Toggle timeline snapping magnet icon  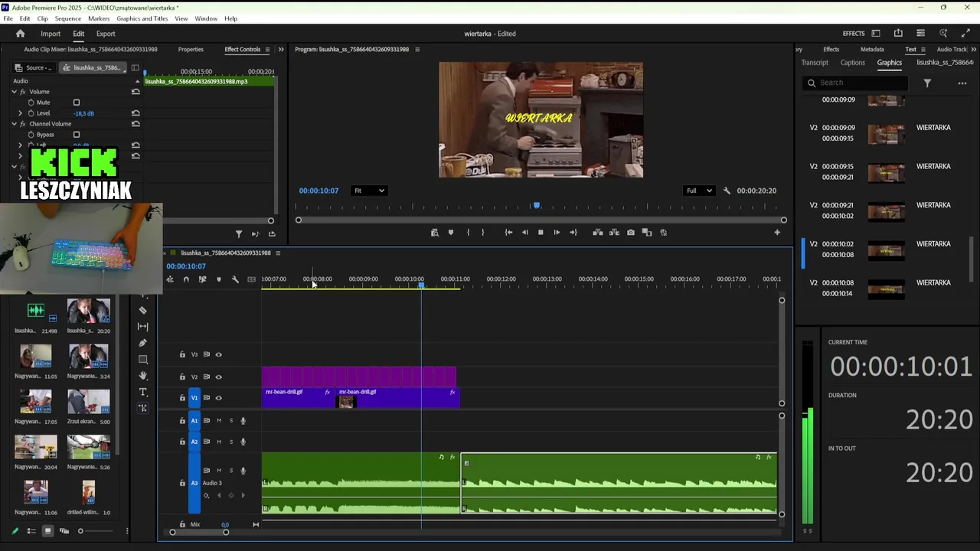[186, 279]
